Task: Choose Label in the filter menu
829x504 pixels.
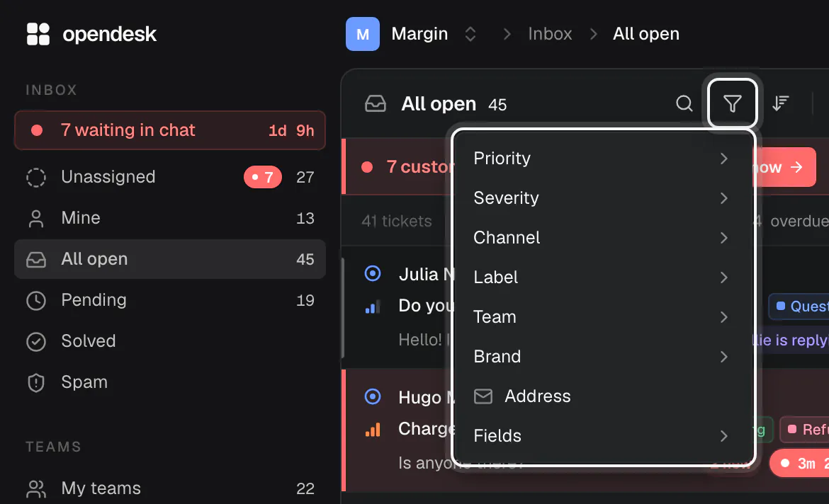Action: [603, 277]
